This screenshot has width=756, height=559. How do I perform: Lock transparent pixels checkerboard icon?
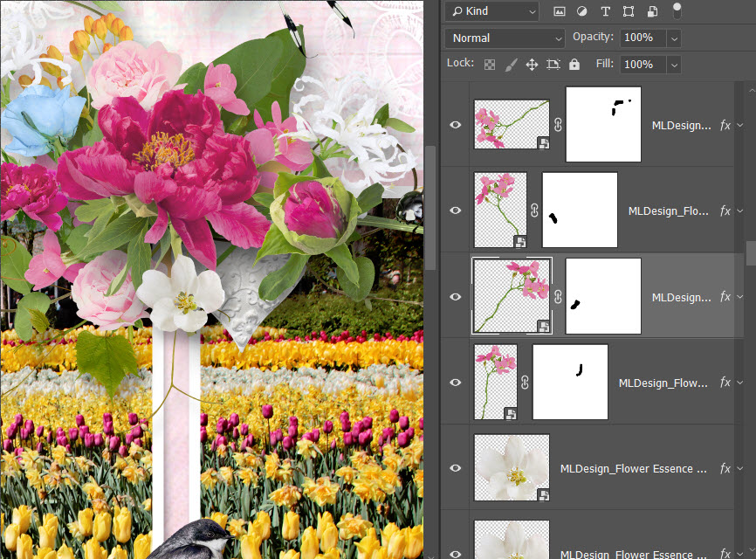tap(490, 65)
